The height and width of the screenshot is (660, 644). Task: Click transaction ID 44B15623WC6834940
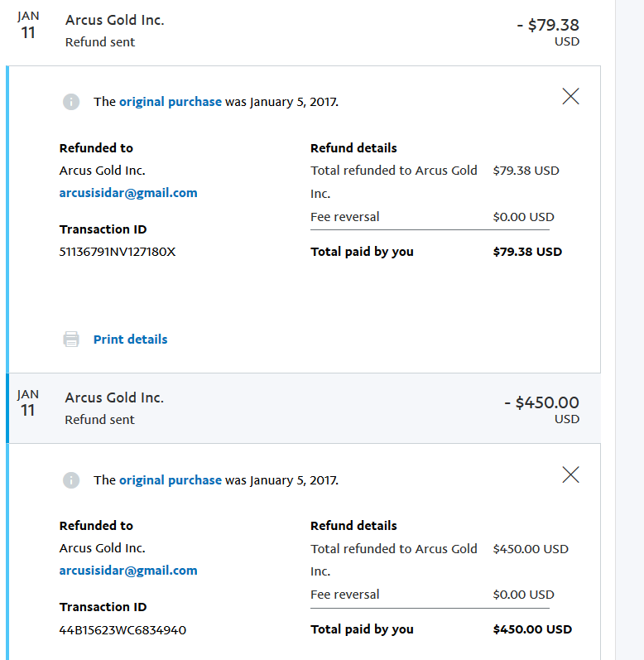tap(123, 630)
